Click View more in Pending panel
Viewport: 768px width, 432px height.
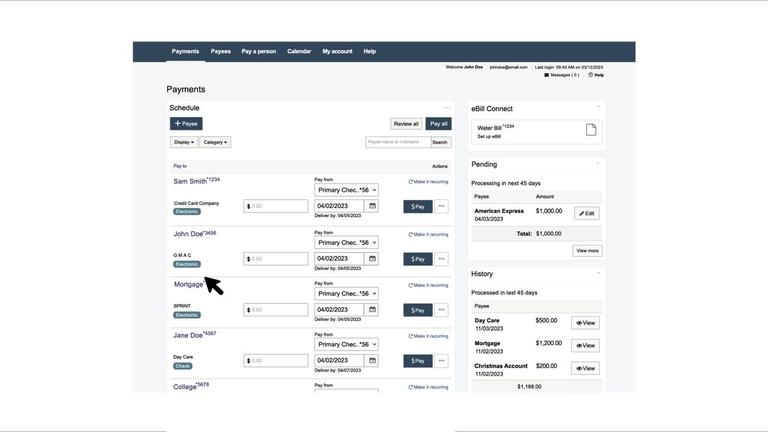(587, 251)
